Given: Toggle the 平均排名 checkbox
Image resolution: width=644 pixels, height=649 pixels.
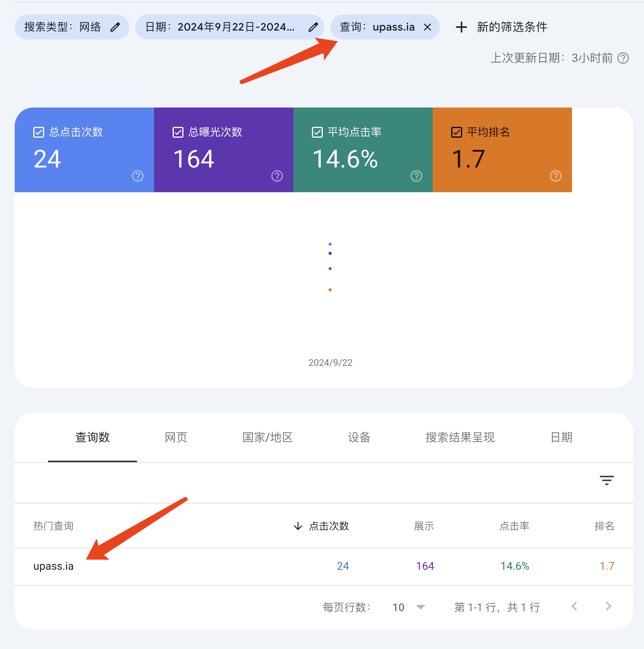Looking at the screenshot, I should (457, 132).
